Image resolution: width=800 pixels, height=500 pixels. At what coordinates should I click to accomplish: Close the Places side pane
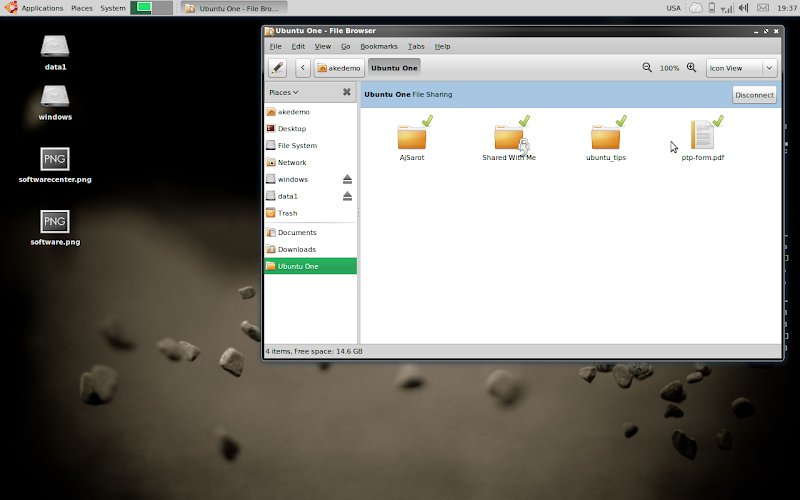pos(346,92)
